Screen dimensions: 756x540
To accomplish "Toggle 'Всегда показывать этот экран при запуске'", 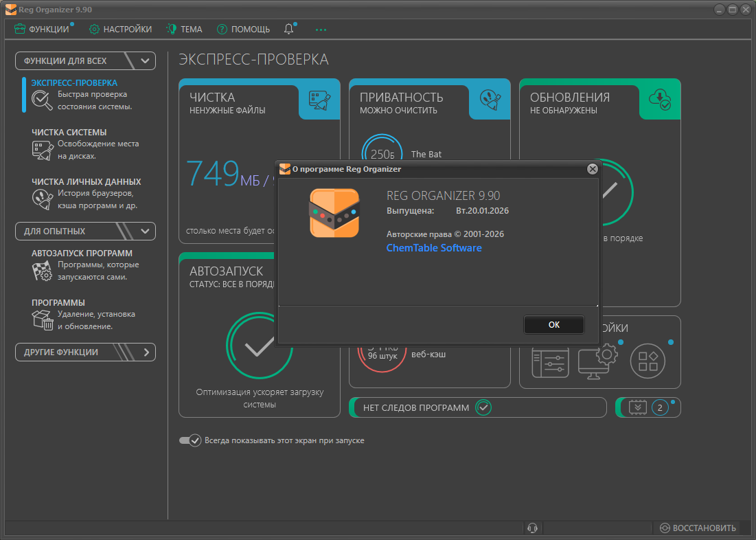I will 190,440.
